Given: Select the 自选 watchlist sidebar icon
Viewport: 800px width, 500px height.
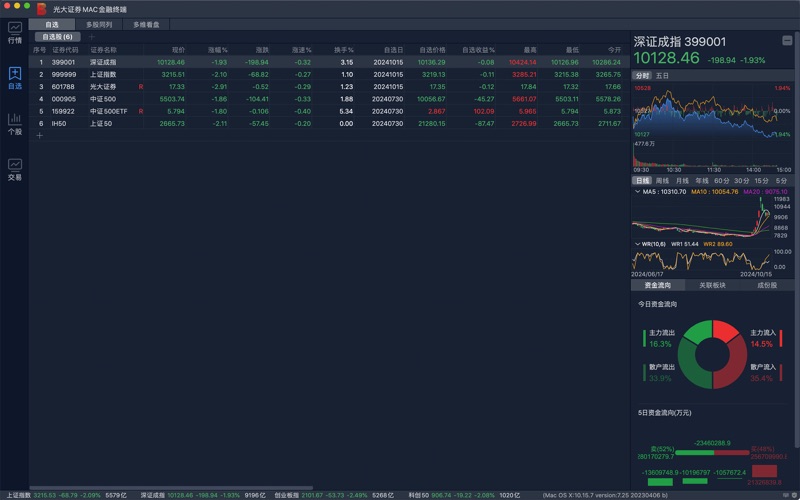Looking at the screenshot, I should [x=14, y=78].
